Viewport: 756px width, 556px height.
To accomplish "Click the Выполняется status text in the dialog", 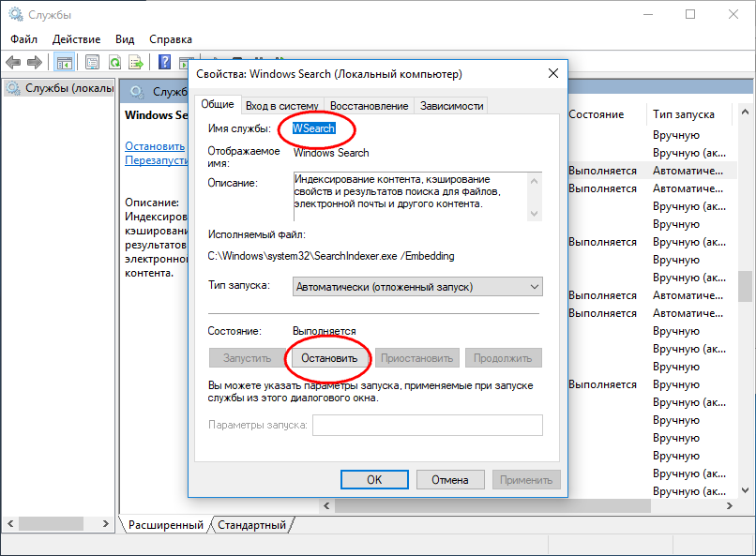I will click(325, 331).
